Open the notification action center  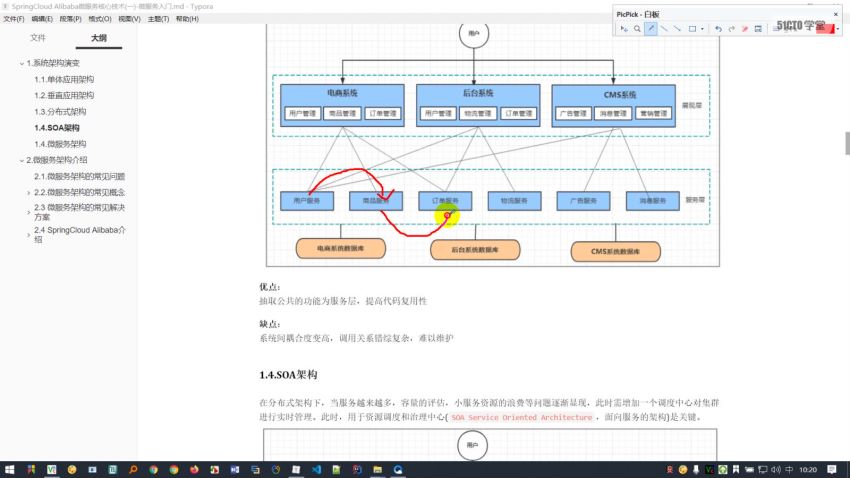point(832,469)
